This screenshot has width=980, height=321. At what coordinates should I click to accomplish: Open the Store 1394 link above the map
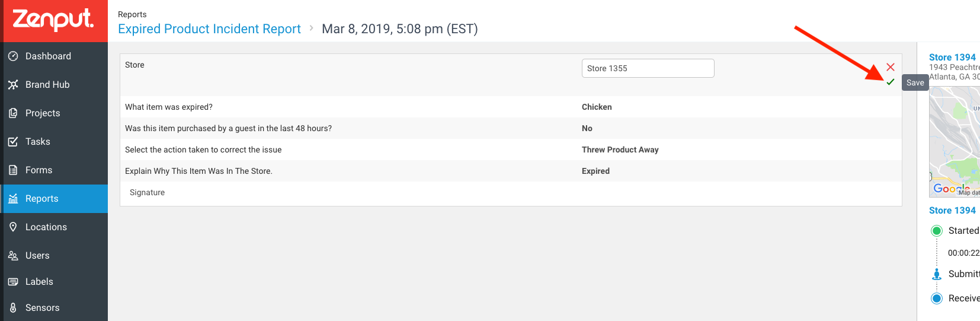952,58
